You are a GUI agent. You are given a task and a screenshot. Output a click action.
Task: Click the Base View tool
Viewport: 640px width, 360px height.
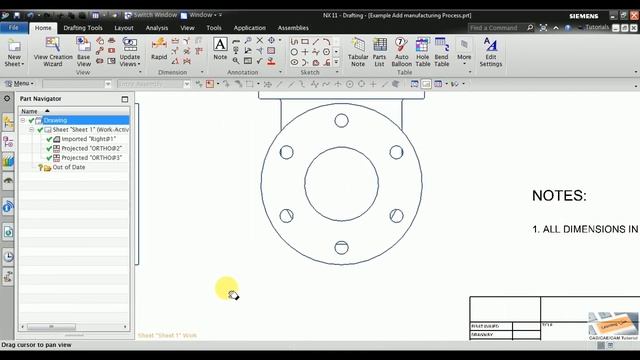[83, 51]
